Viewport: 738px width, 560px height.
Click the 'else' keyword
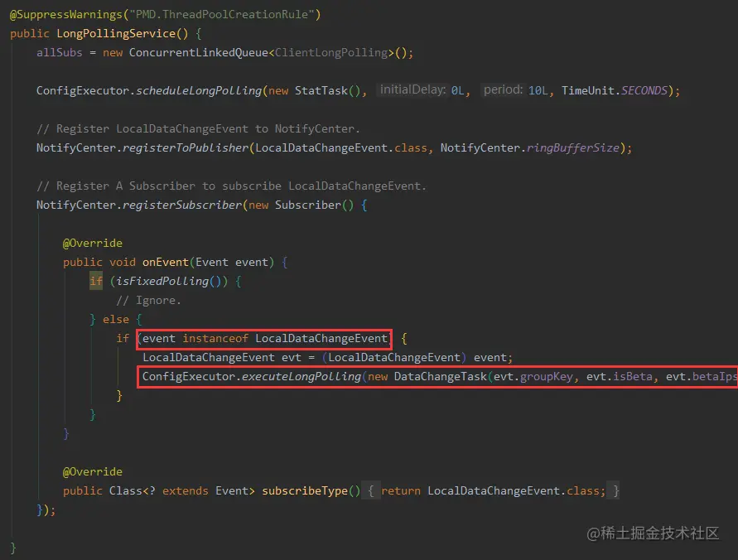coord(116,319)
